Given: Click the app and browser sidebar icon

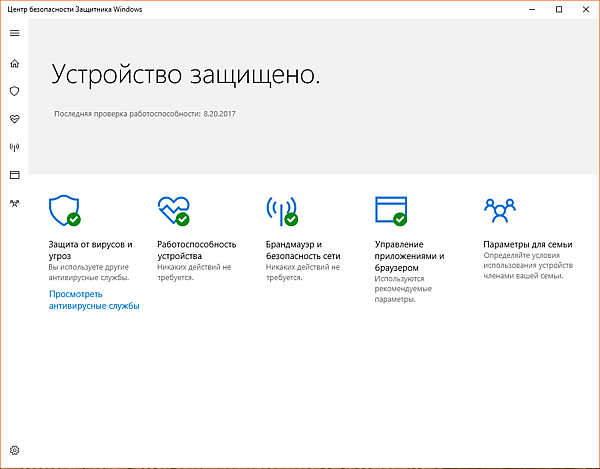Looking at the screenshot, I should coord(14,175).
